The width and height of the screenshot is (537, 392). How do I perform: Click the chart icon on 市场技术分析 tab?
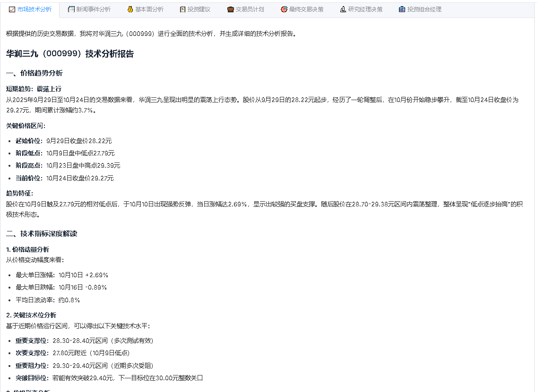click(x=12, y=9)
